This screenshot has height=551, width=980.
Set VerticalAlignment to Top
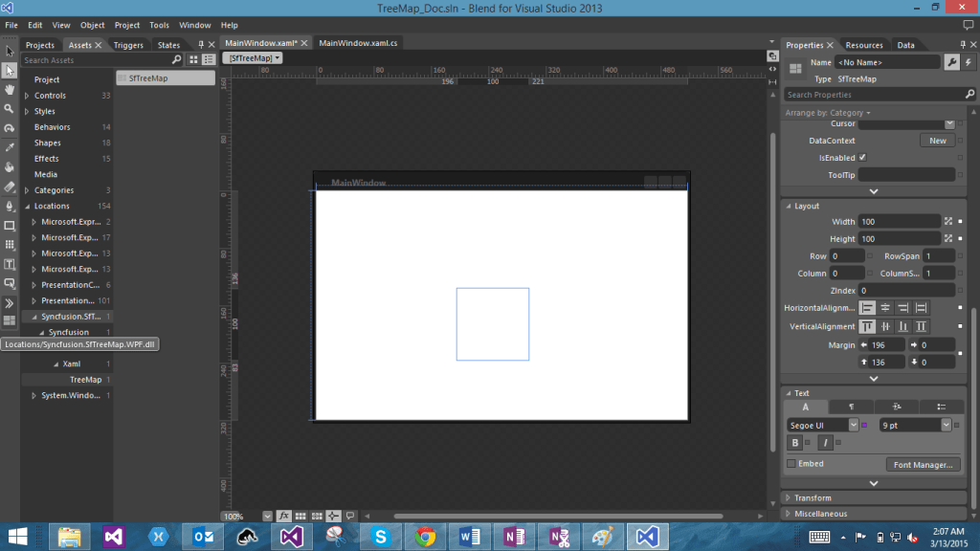(867, 327)
